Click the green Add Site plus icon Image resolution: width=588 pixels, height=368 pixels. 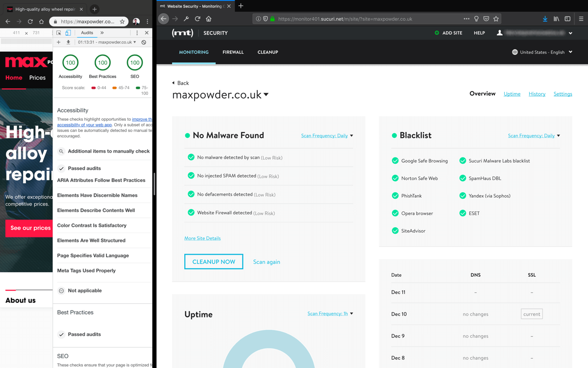coord(437,33)
